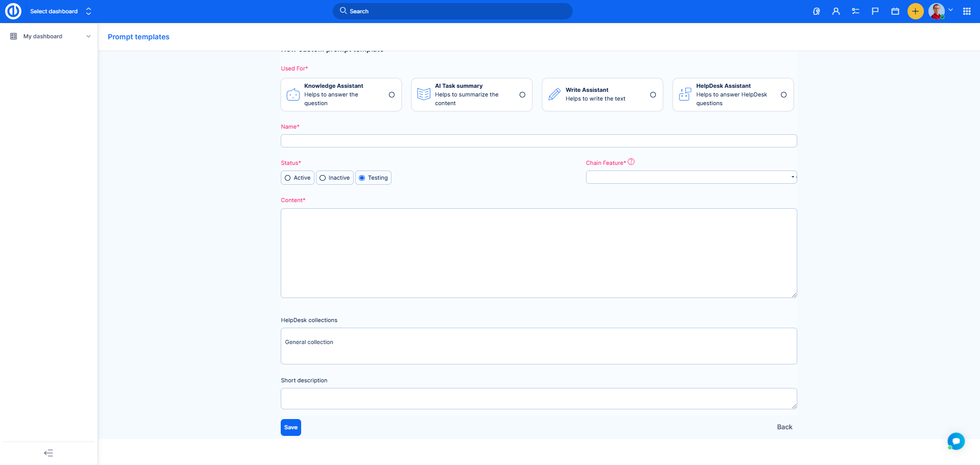
Task: Open the calendar icon in top bar
Action: coord(895,11)
